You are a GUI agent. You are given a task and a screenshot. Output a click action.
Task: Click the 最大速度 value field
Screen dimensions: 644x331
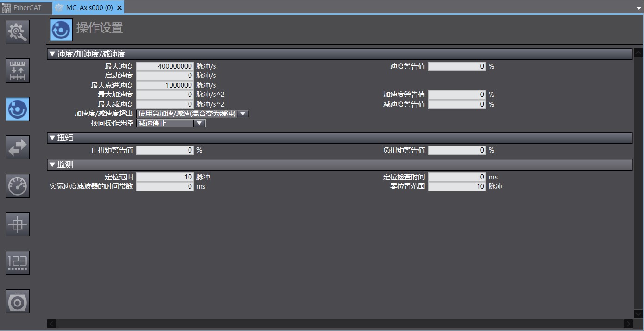click(x=164, y=66)
